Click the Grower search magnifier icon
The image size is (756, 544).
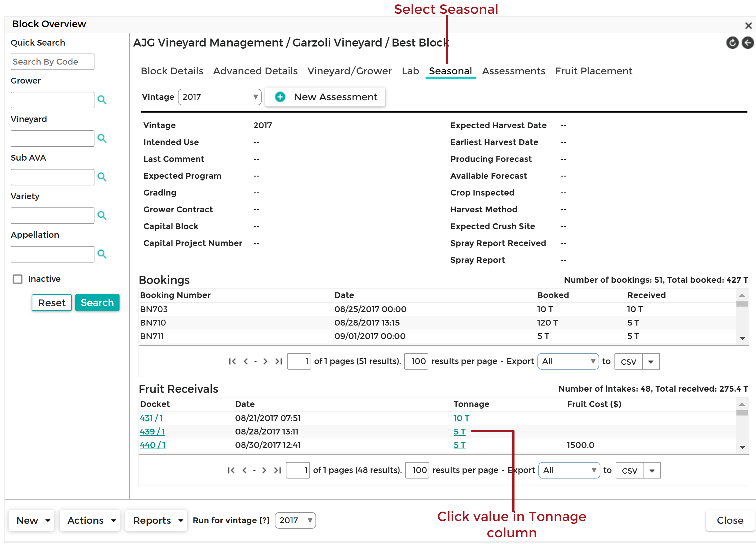102,100
